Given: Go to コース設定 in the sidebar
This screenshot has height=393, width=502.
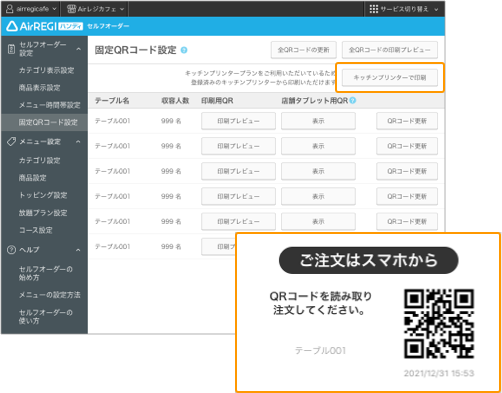Looking at the screenshot, I should tap(36, 230).
